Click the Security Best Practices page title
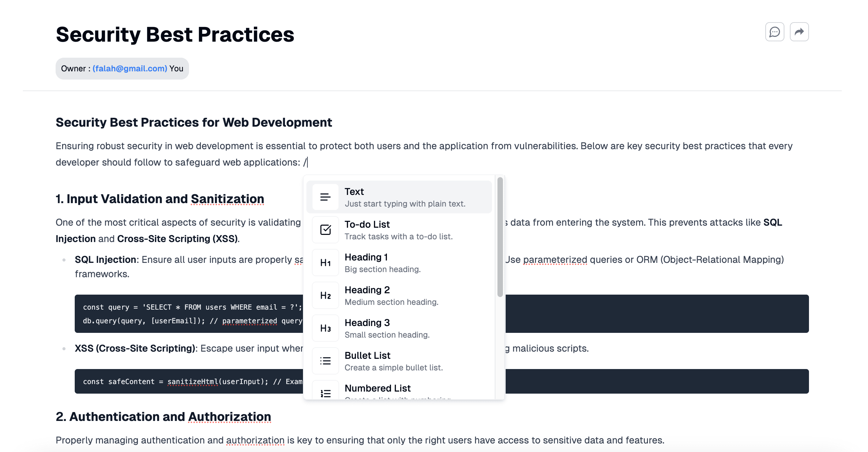The image size is (868, 452). [x=175, y=34]
